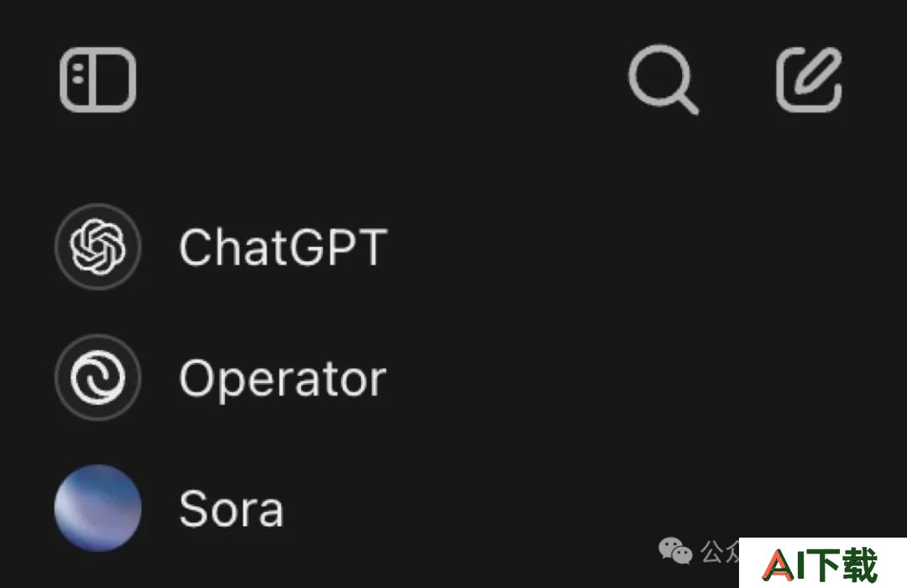Viewport: 907px width, 588px height.
Task: Open the ChatGPT entry in the sidebar list
Action: pyautogui.click(x=221, y=247)
